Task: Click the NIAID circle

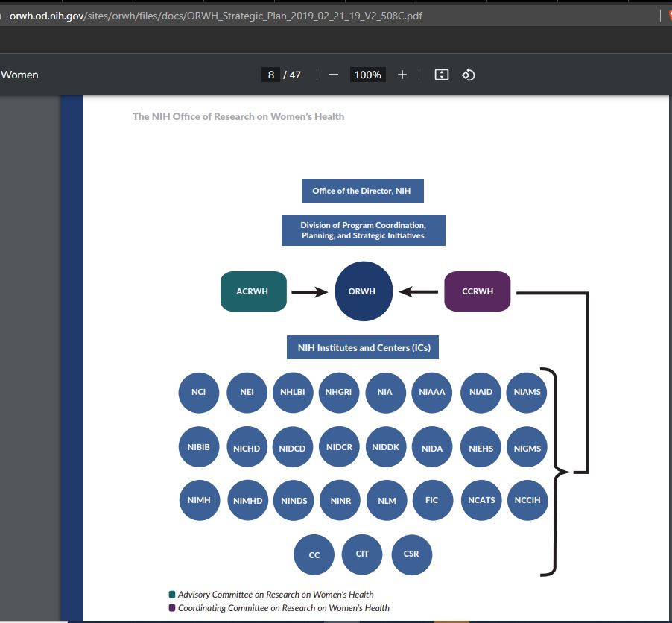Action: coord(481,392)
